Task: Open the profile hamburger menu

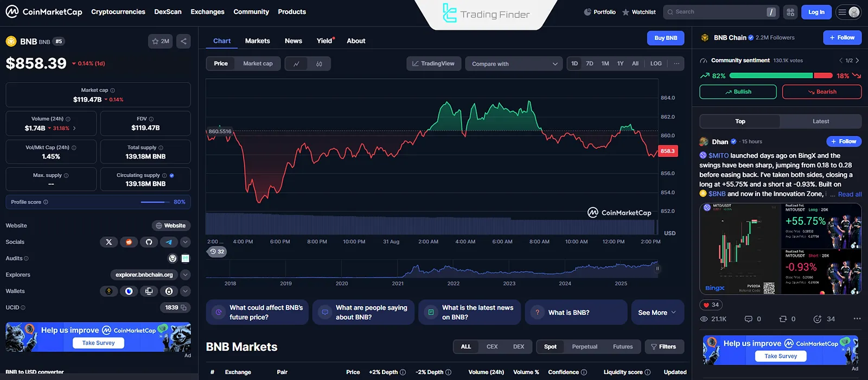Action: tap(848, 12)
